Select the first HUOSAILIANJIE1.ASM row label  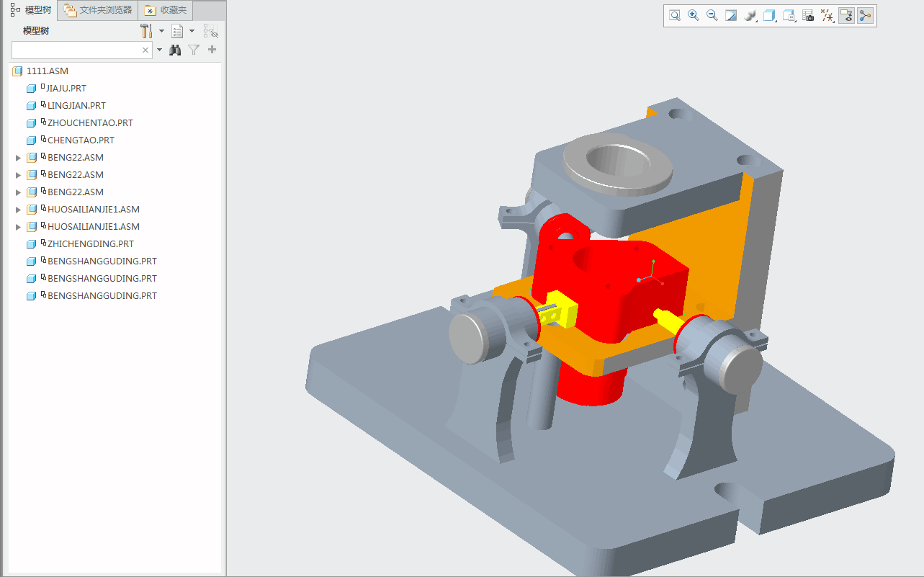tap(94, 210)
